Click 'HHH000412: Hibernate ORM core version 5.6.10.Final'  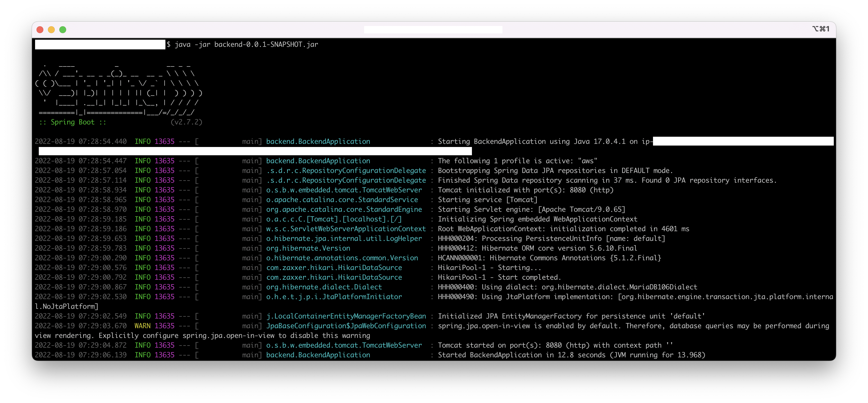[538, 249]
